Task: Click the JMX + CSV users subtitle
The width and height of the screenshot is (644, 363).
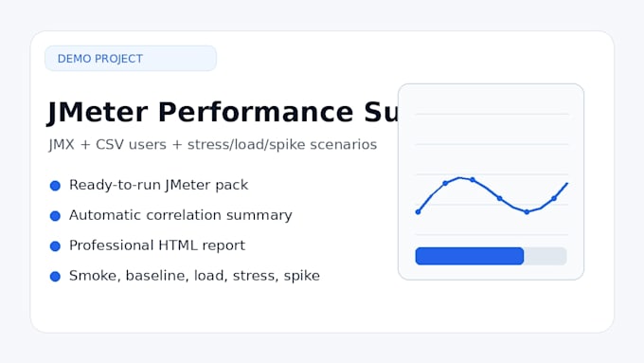Action: coord(213,145)
